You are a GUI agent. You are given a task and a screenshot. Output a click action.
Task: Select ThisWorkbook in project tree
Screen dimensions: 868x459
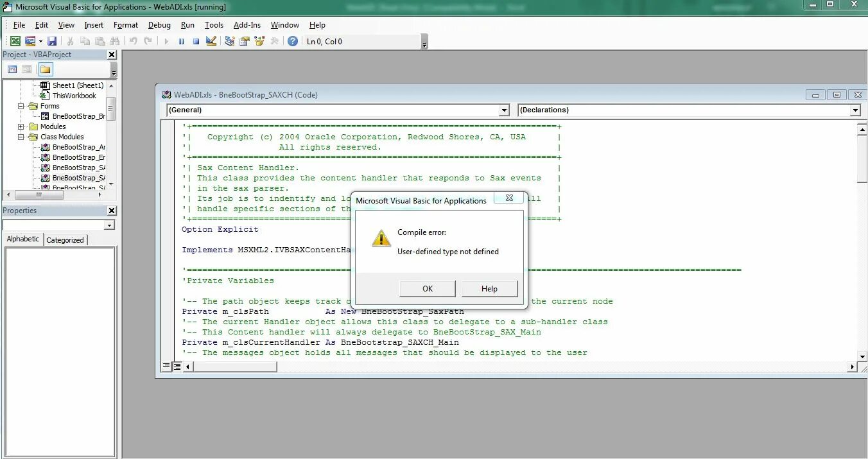74,96
